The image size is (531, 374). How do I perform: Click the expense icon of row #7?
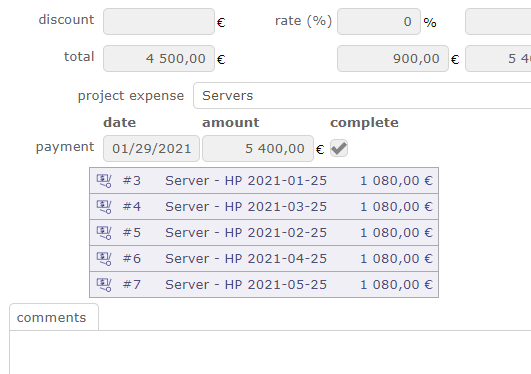(x=104, y=285)
